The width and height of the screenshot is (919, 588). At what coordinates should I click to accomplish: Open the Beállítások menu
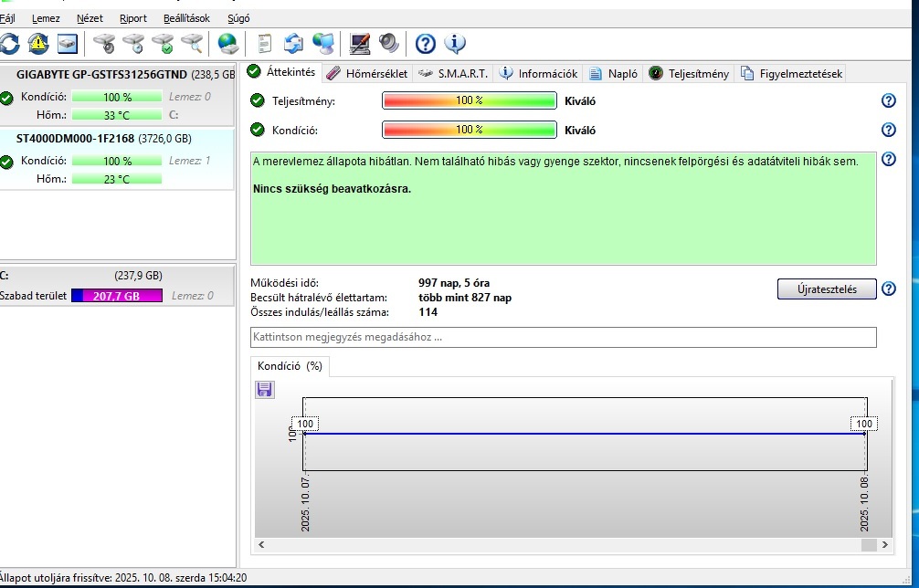(186, 18)
